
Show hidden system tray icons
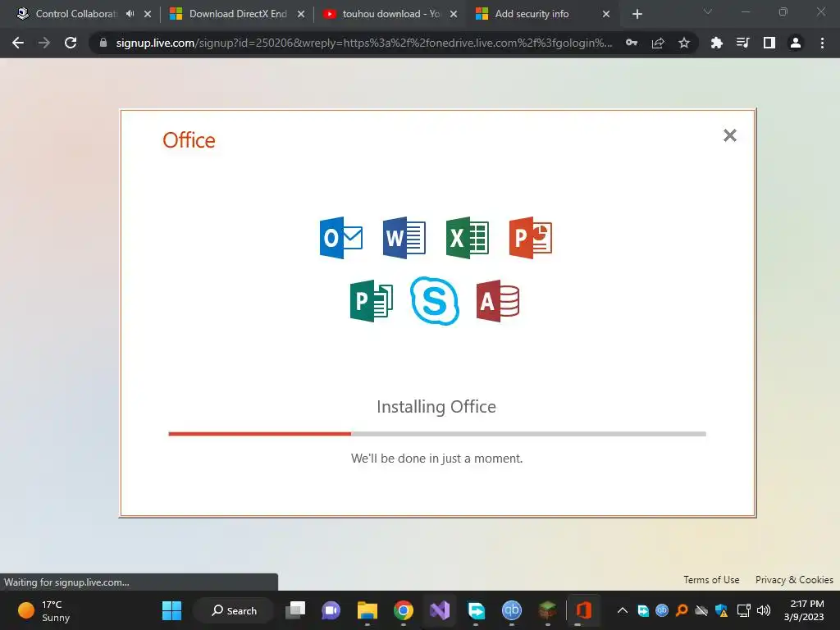(x=623, y=610)
